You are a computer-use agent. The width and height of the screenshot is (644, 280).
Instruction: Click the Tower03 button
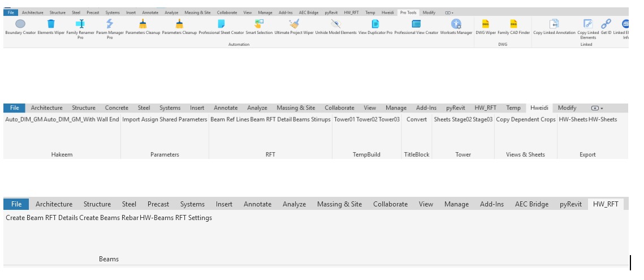389,119
